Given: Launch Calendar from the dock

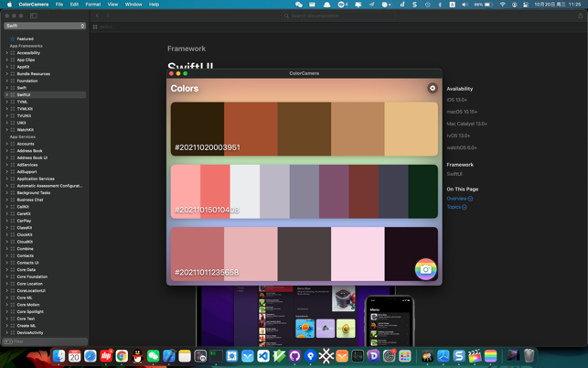Looking at the screenshot, I should (x=74, y=355).
